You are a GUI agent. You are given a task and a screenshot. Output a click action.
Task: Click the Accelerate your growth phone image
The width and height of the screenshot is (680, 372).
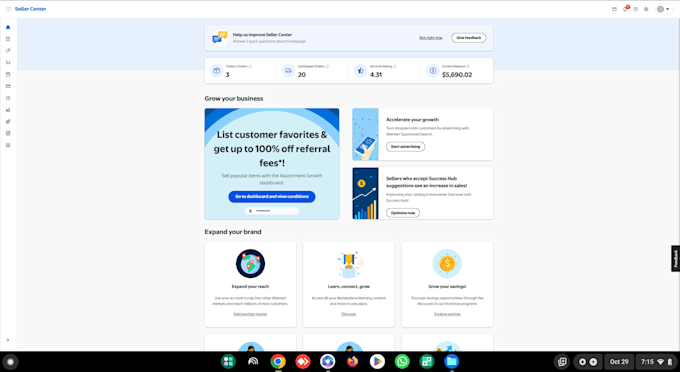(365, 134)
